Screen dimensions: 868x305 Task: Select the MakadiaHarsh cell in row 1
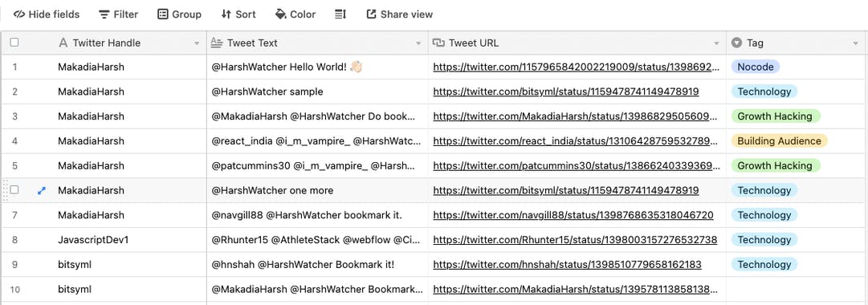(129, 67)
